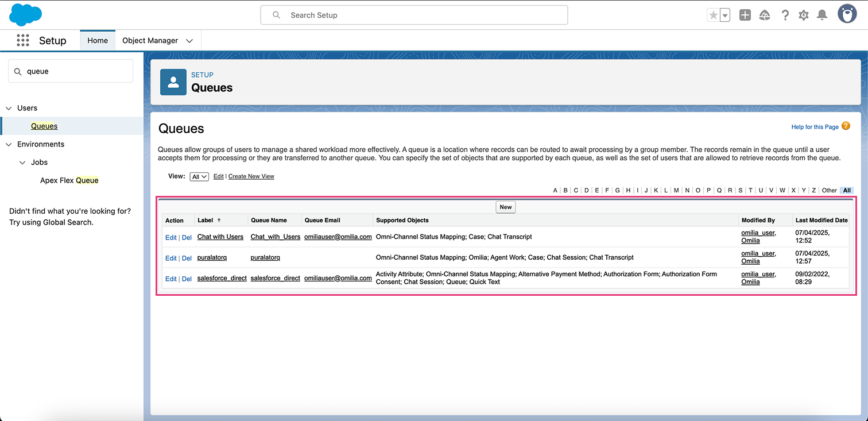
Task: Expand the favorites list dropdown arrow
Action: pyautogui.click(x=725, y=16)
